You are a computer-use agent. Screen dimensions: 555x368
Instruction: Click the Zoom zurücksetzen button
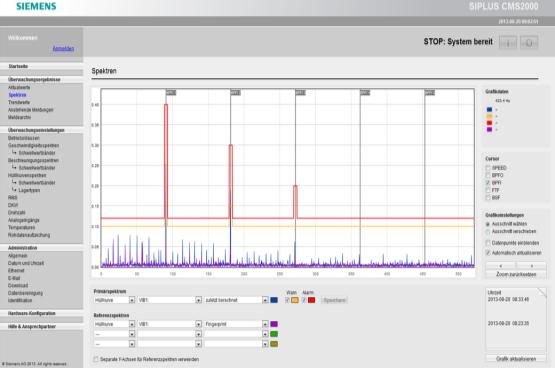click(516, 274)
